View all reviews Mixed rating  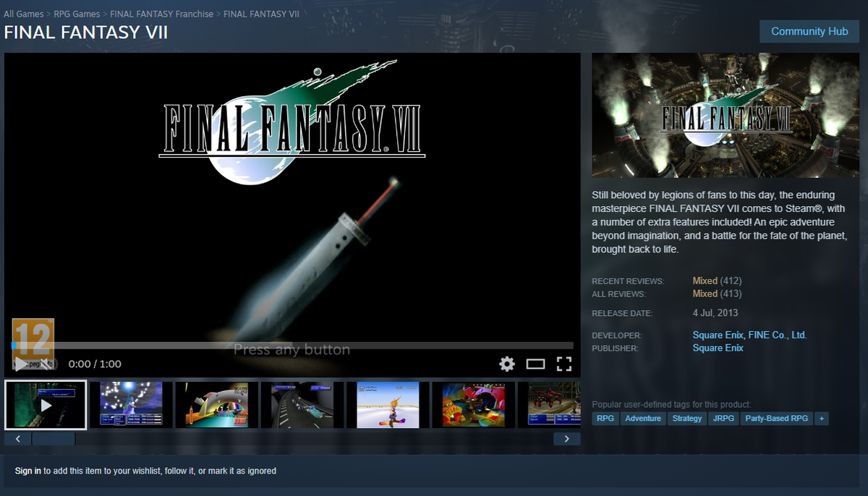pos(705,294)
